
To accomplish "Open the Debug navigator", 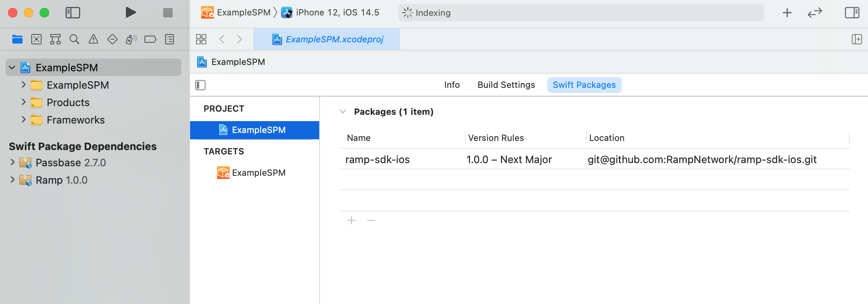I will [x=131, y=39].
